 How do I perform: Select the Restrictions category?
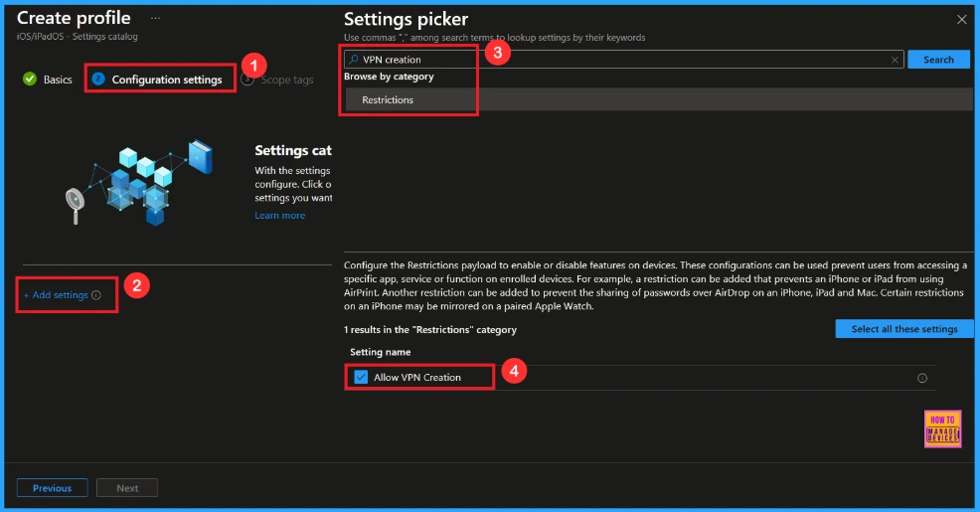pyautogui.click(x=388, y=99)
